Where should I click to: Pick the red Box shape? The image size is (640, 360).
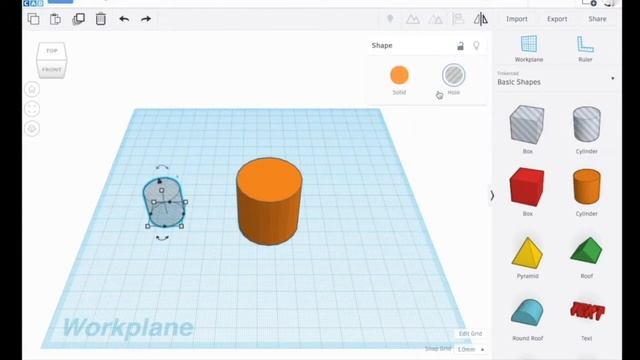pyautogui.click(x=527, y=187)
